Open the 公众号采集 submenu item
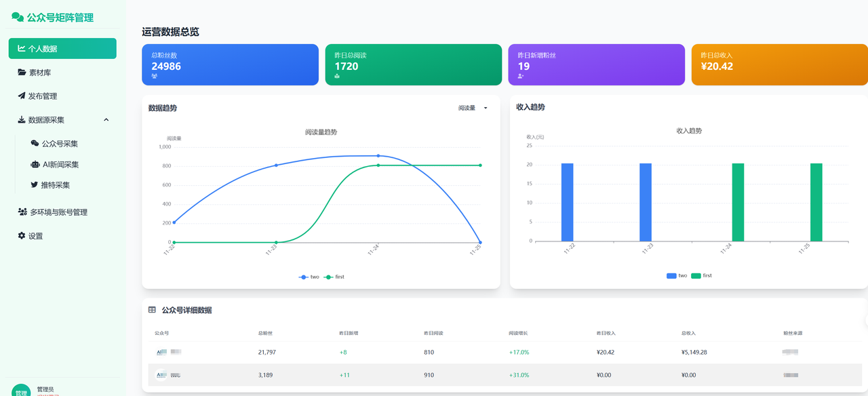868x396 pixels. pos(60,143)
